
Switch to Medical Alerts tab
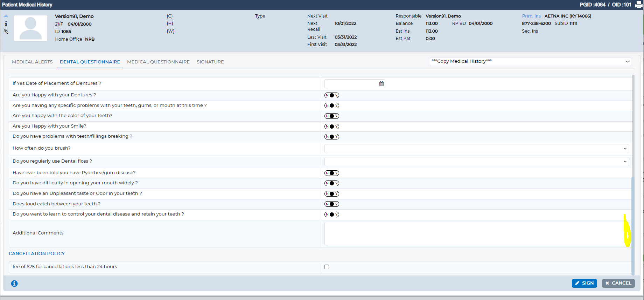[32, 62]
